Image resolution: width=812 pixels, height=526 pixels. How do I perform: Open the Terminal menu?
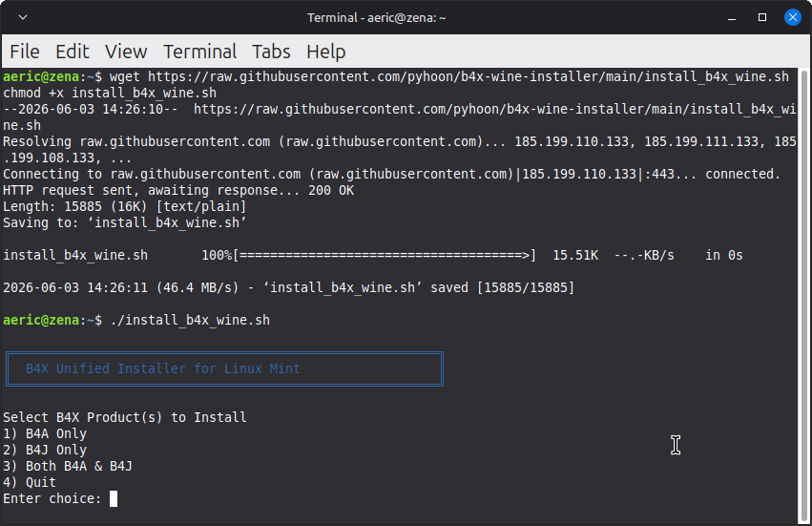point(199,52)
